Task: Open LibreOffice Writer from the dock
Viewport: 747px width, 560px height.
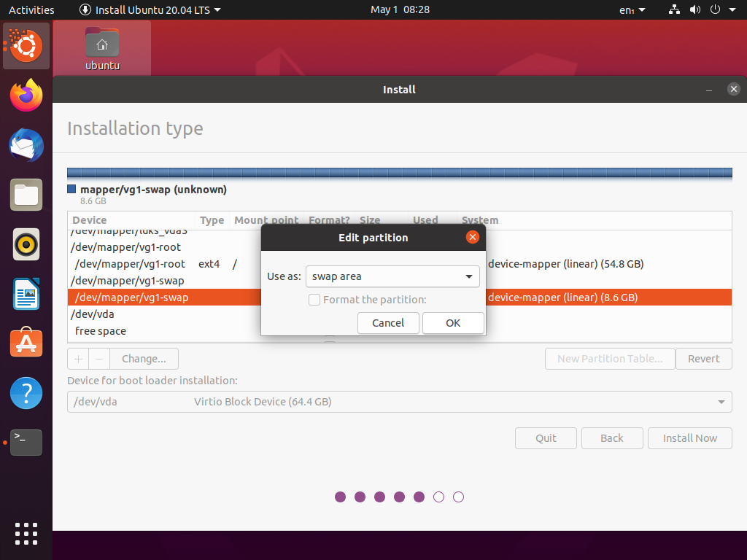Action: pyautogui.click(x=26, y=294)
